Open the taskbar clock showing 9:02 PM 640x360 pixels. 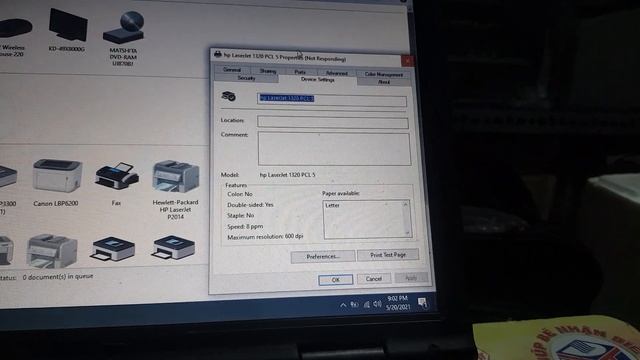point(398,303)
